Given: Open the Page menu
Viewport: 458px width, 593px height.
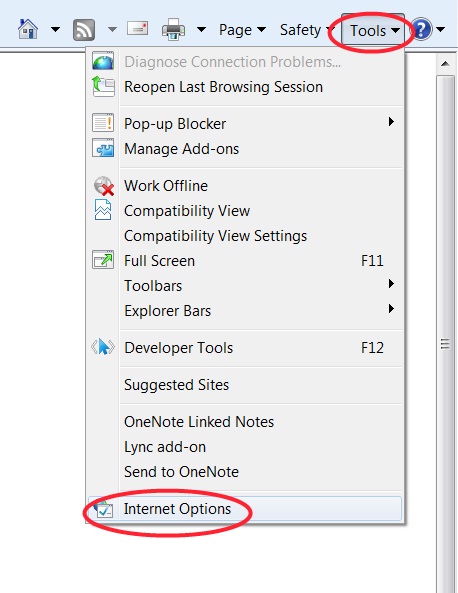Looking at the screenshot, I should click(242, 30).
